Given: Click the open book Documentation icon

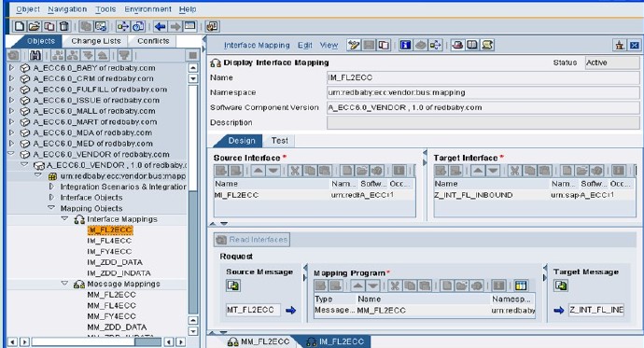Looking at the screenshot, I should 472,45.
